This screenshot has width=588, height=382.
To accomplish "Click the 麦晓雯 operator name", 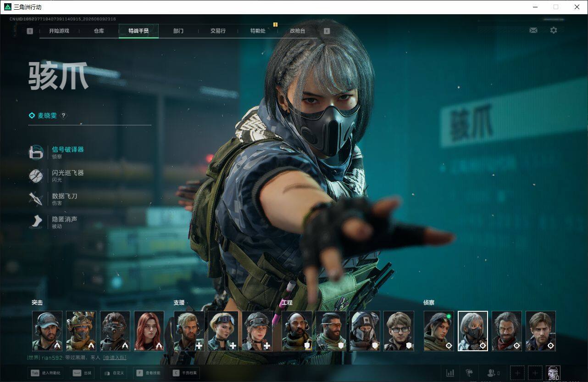I will (x=47, y=116).
